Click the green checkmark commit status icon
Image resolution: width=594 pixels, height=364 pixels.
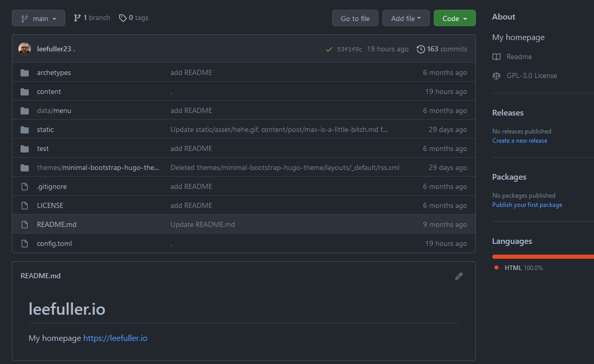[329, 49]
